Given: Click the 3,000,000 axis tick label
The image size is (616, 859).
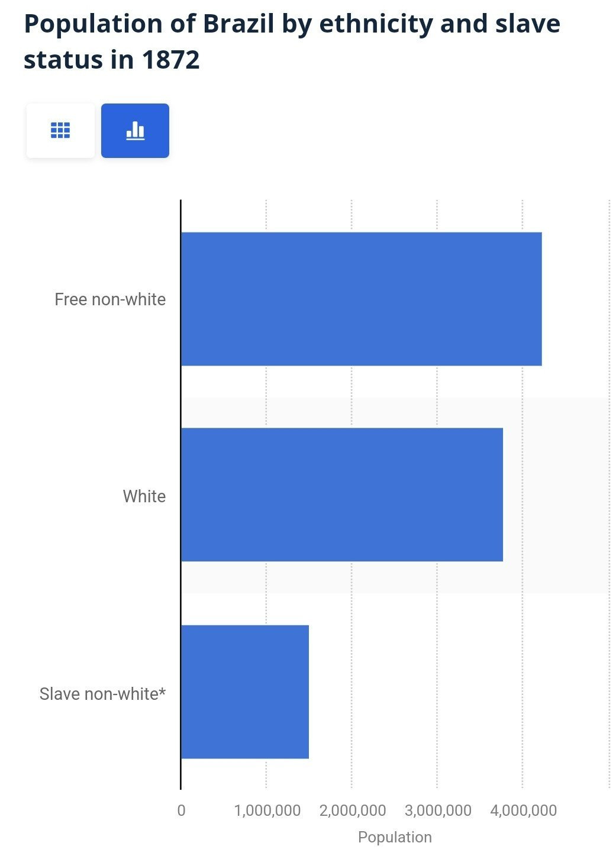Looking at the screenshot, I should [438, 810].
